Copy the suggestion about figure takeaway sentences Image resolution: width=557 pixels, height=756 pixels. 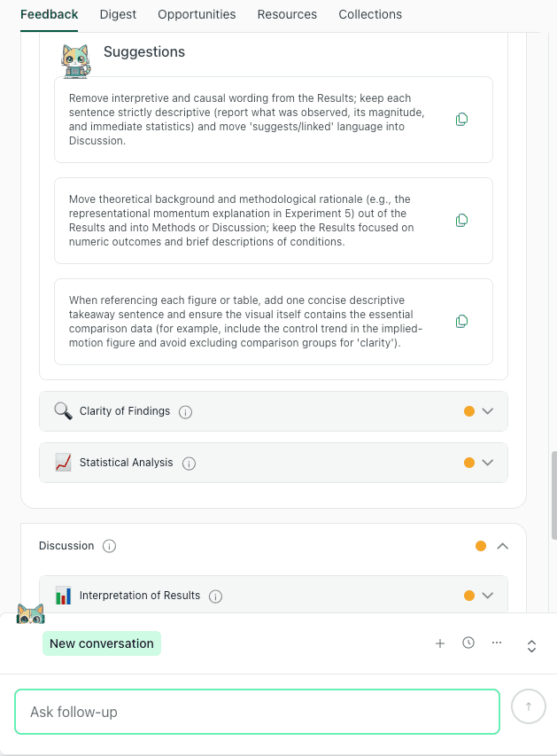pyautogui.click(x=461, y=321)
